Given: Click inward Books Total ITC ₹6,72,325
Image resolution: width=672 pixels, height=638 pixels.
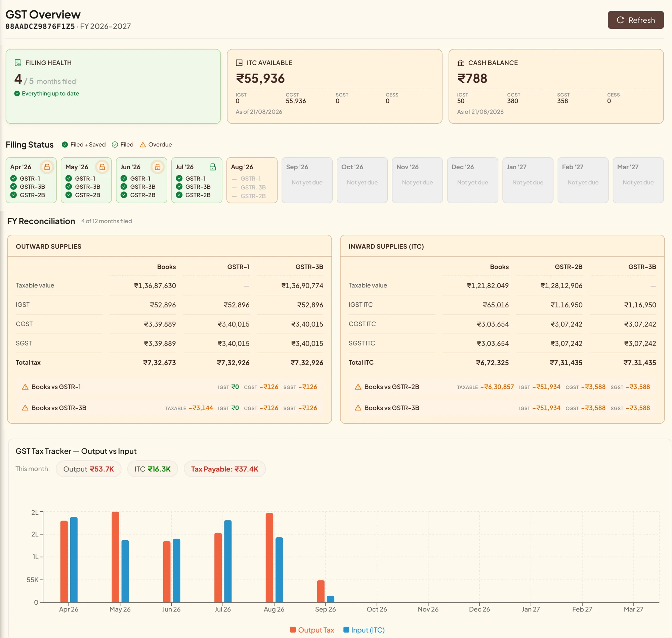Looking at the screenshot, I should 492,363.
